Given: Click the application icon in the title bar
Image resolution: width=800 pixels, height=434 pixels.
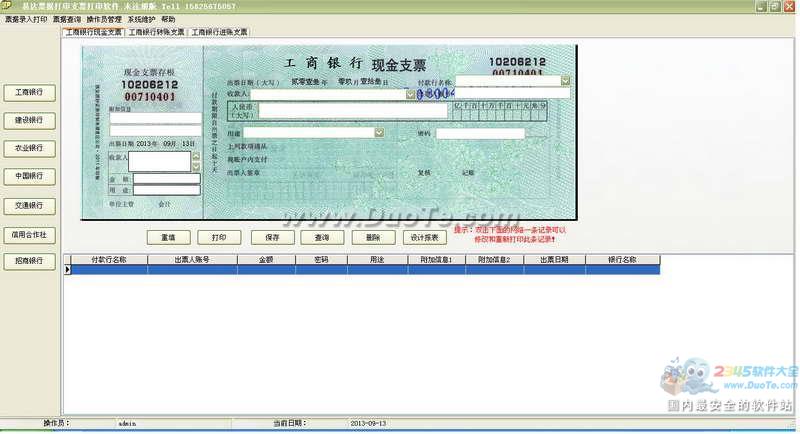Looking at the screenshot, I should 7,6.
